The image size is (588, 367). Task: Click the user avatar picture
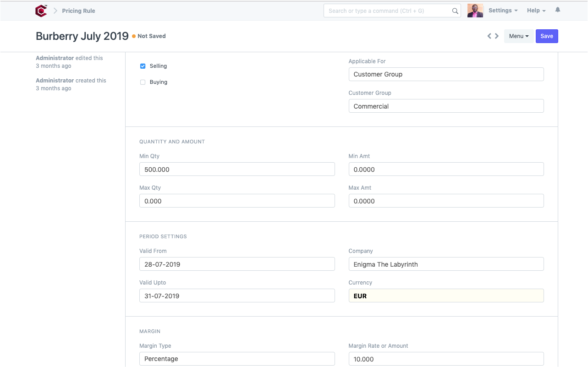coord(475,11)
